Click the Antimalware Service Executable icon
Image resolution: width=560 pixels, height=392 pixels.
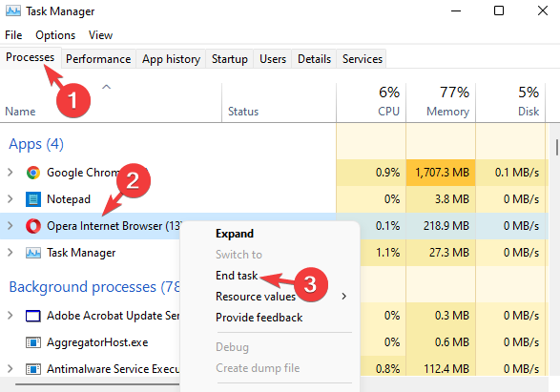click(x=33, y=369)
